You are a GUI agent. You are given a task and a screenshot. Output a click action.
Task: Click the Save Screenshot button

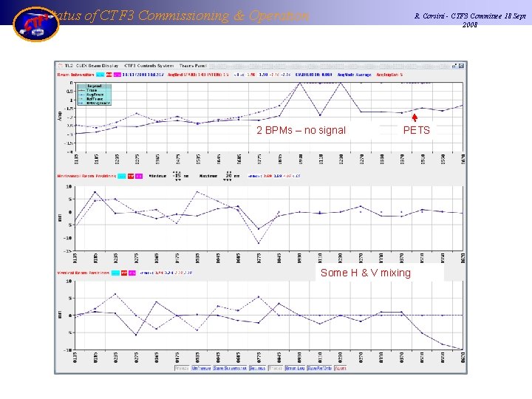point(230,368)
